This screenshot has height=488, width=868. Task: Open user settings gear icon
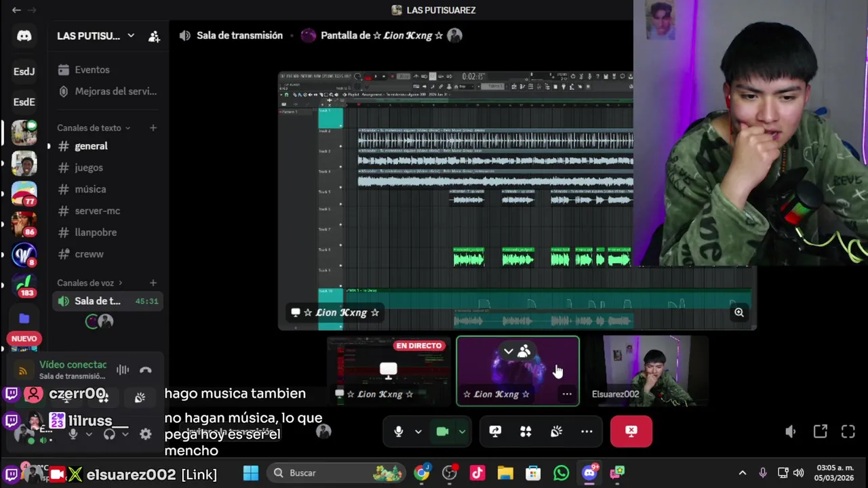pos(145,434)
